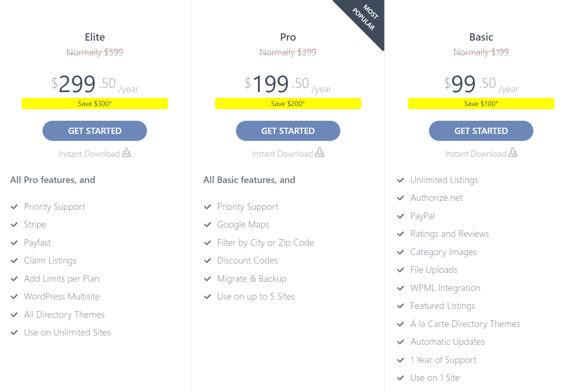Click the download icon under the Pro plan

coord(319,152)
